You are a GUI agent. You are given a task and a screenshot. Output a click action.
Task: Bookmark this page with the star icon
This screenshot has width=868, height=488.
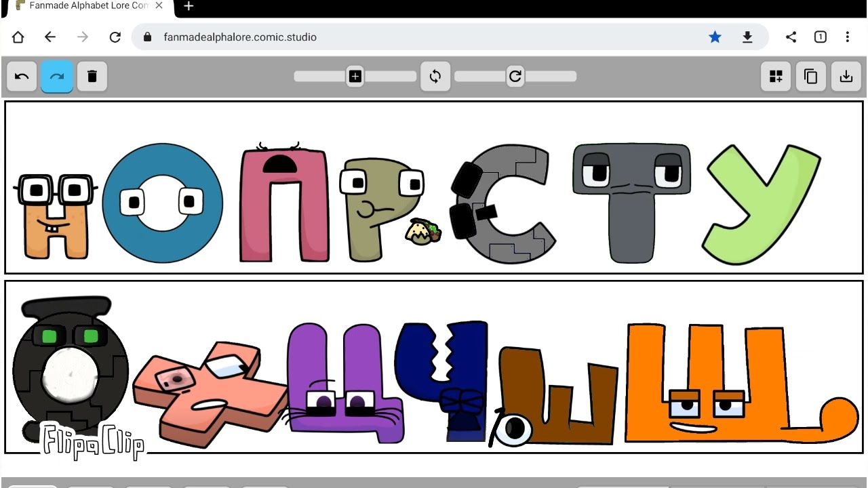[715, 37]
